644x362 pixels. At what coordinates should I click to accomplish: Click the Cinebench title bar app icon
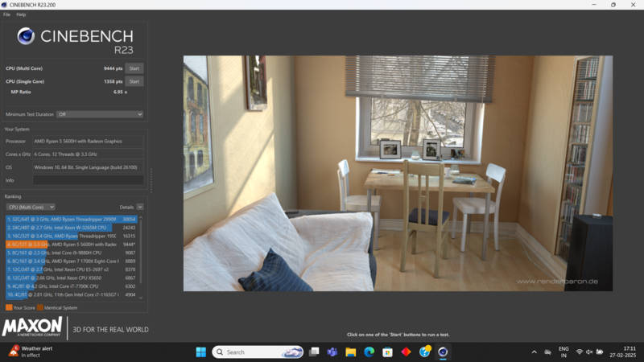click(x=4, y=5)
